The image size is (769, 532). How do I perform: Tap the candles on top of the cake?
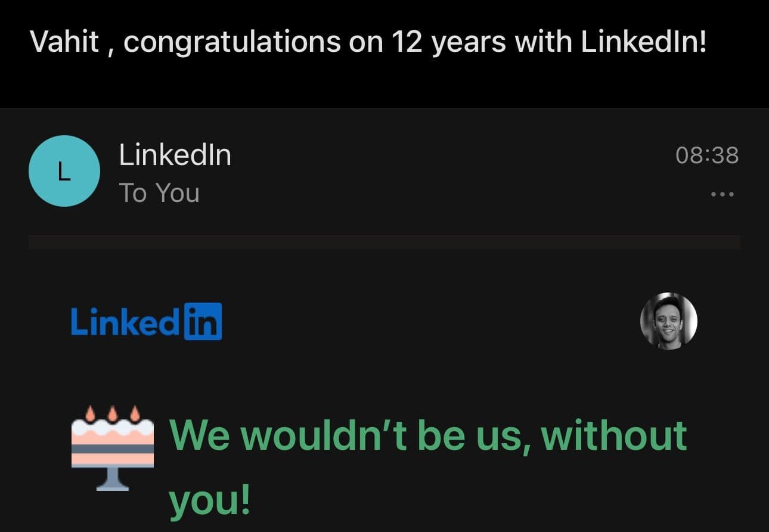coord(113,413)
